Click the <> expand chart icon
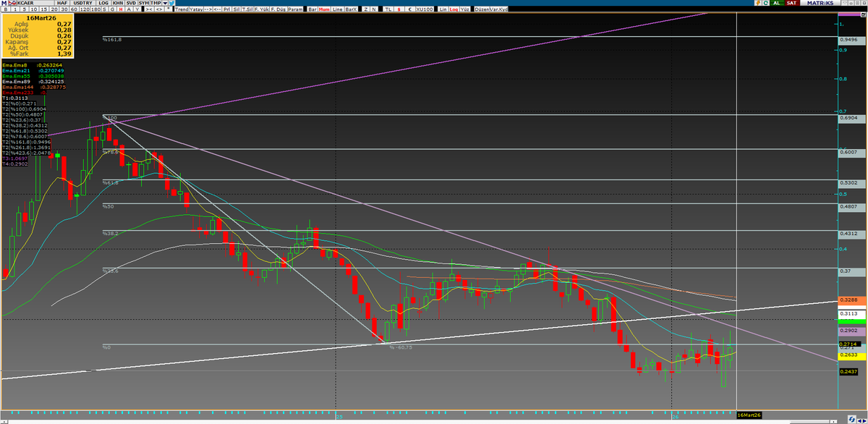Viewport: 868px width, 424px height. pyautogui.click(x=158, y=9)
